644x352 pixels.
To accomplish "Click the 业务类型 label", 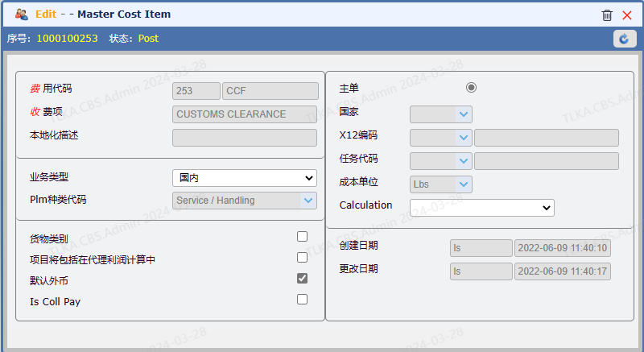I will 49,177.
